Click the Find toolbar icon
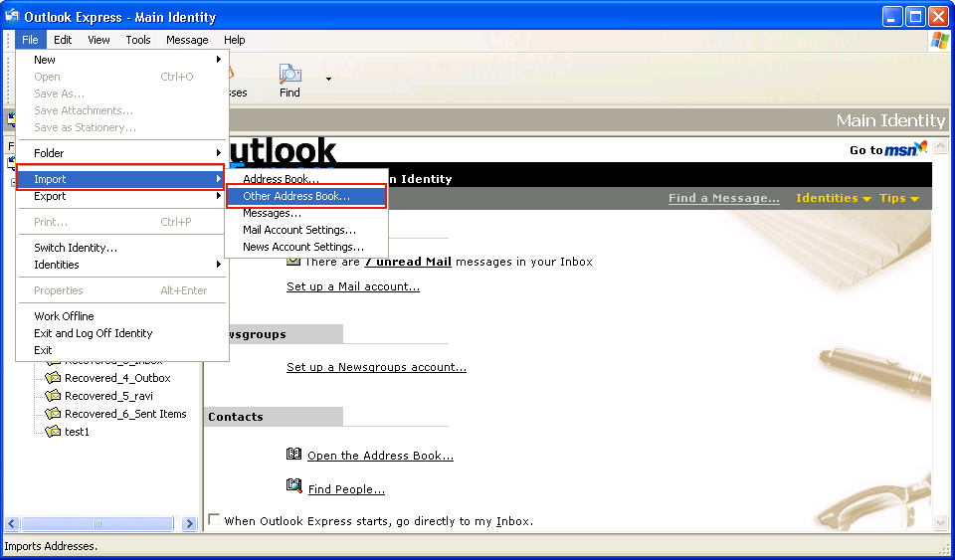 [289, 75]
